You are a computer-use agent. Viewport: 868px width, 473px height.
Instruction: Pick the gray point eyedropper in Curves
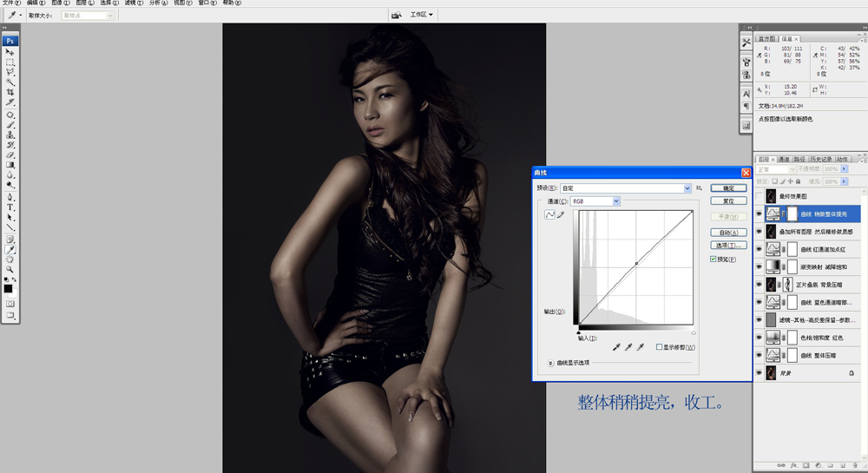pyautogui.click(x=628, y=347)
